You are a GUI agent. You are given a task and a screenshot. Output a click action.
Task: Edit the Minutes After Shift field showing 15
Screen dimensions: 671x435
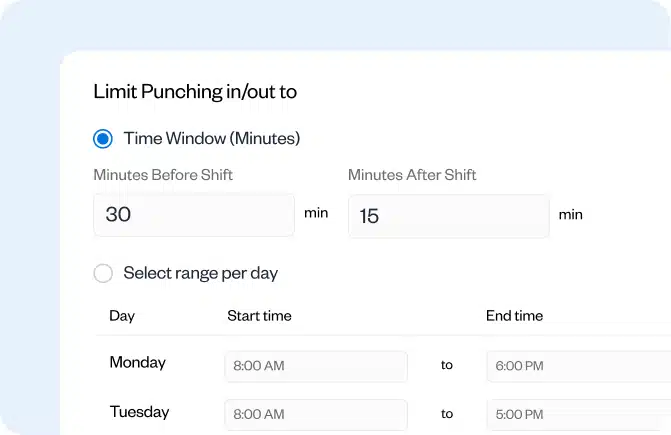(x=449, y=216)
